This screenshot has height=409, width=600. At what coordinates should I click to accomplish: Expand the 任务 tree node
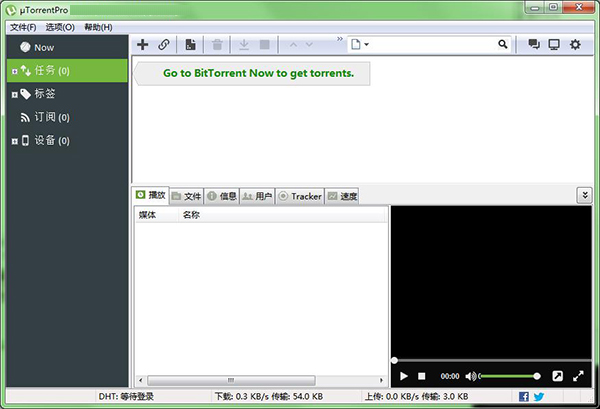[x=15, y=71]
